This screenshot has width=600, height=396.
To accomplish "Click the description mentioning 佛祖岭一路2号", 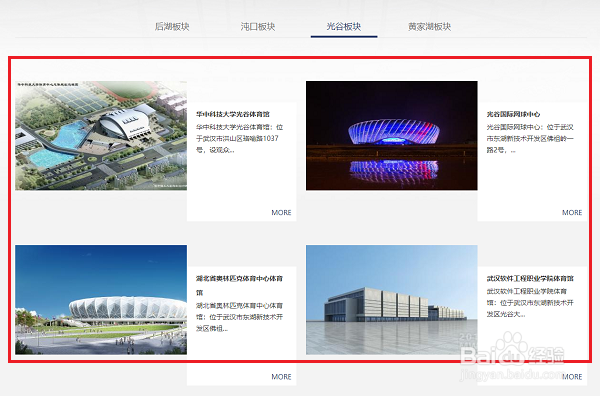I will 530,139.
